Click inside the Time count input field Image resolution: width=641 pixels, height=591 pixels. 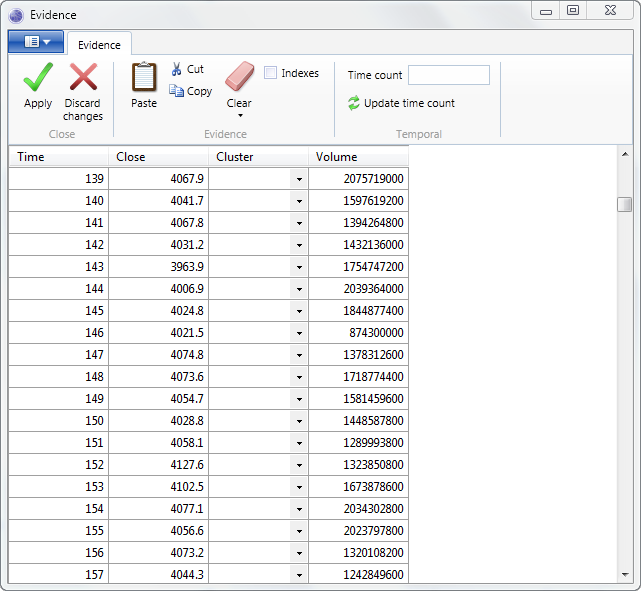[448, 75]
